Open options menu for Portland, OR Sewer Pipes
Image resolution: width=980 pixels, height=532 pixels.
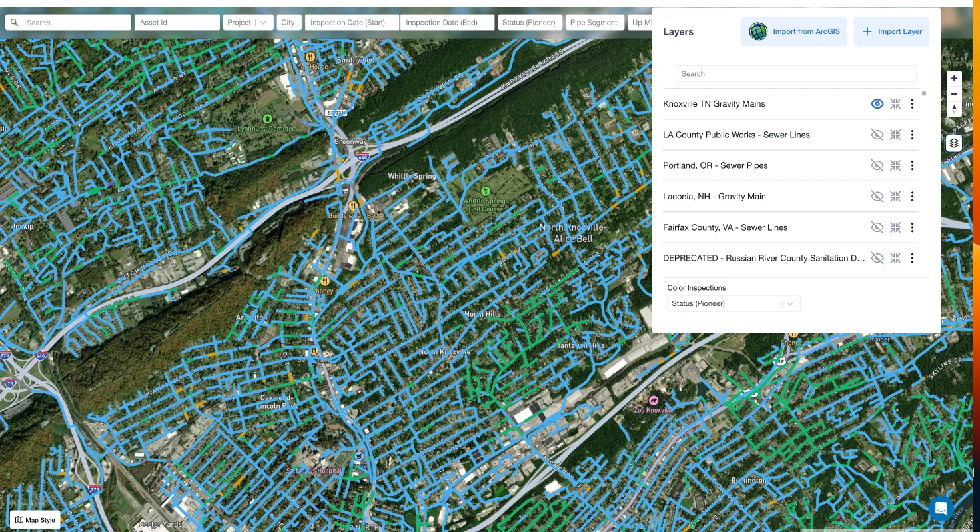pyautogui.click(x=913, y=165)
